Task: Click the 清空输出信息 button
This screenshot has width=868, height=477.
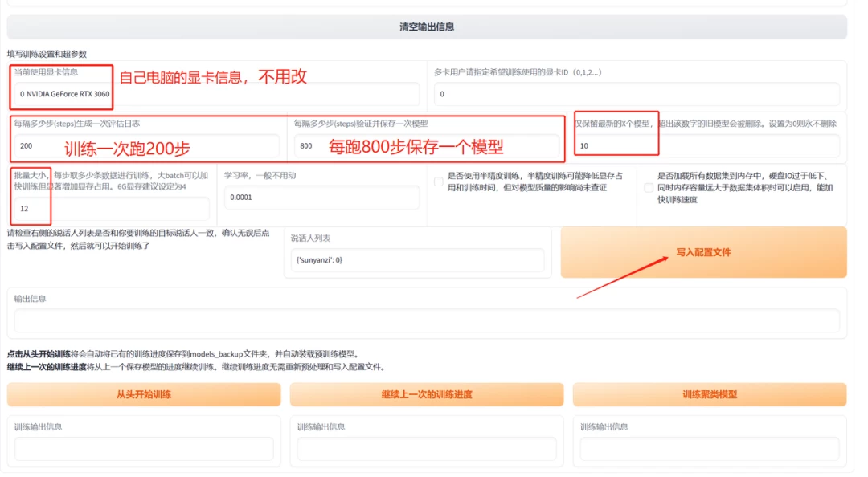Action: [427, 26]
